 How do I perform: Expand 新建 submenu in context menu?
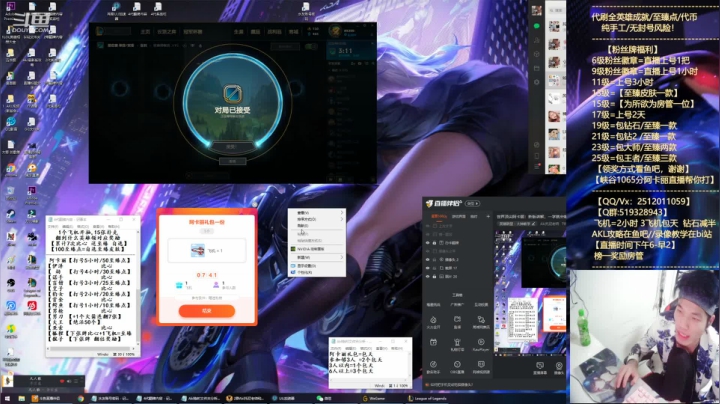[x=317, y=258]
